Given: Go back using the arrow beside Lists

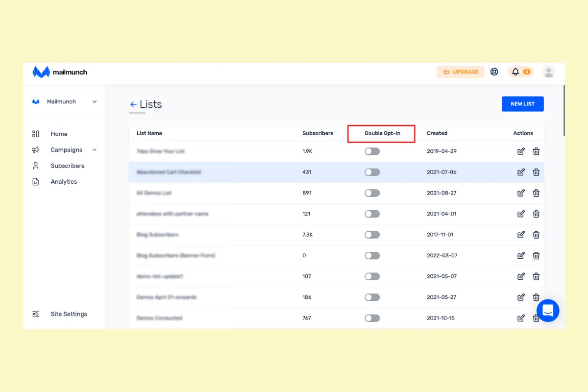Looking at the screenshot, I should [x=133, y=104].
